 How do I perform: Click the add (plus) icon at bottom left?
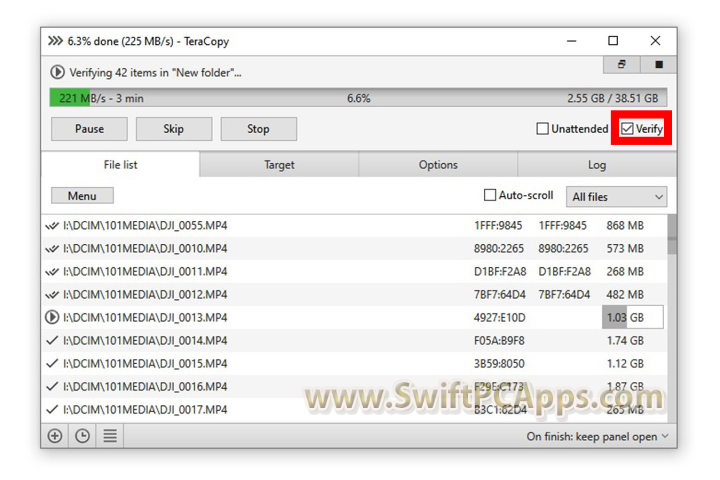click(x=55, y=435)
